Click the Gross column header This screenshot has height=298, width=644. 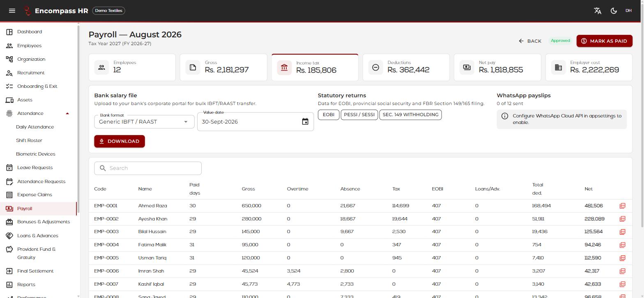248,189
